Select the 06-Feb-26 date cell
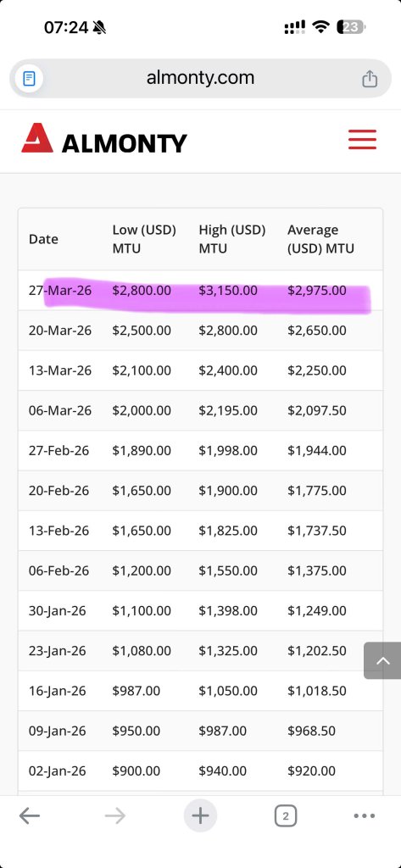Screen dimensions: 401x868 [x=58, y=570]
